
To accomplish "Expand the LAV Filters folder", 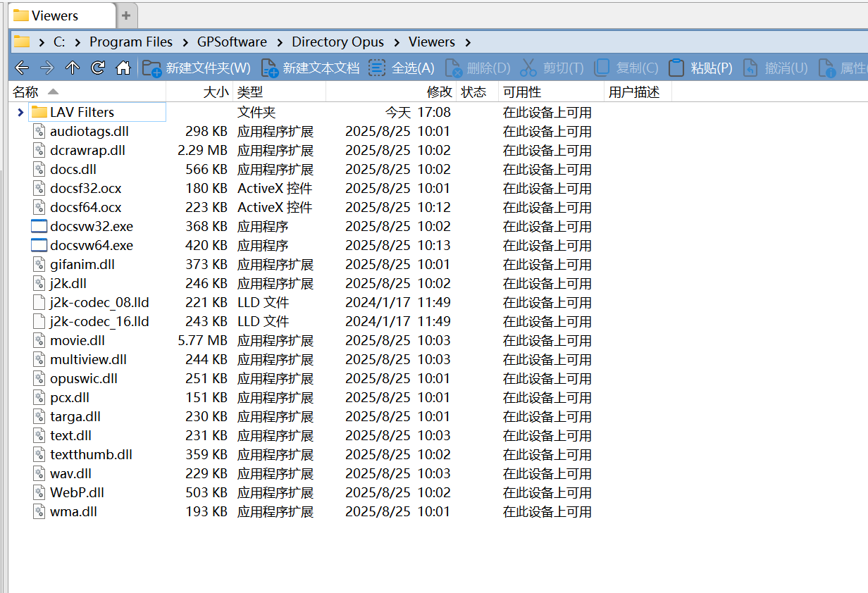I will 20,113.
